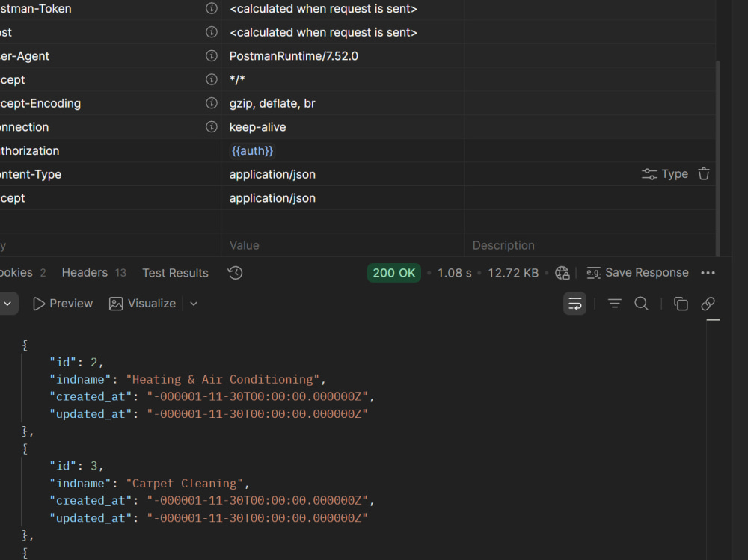Click info icon beside User-Agent header
748x560 pixels.
coord(212,56)
